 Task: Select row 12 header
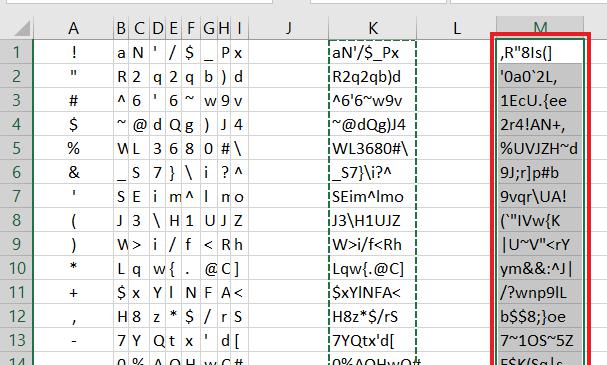[17, 316]
